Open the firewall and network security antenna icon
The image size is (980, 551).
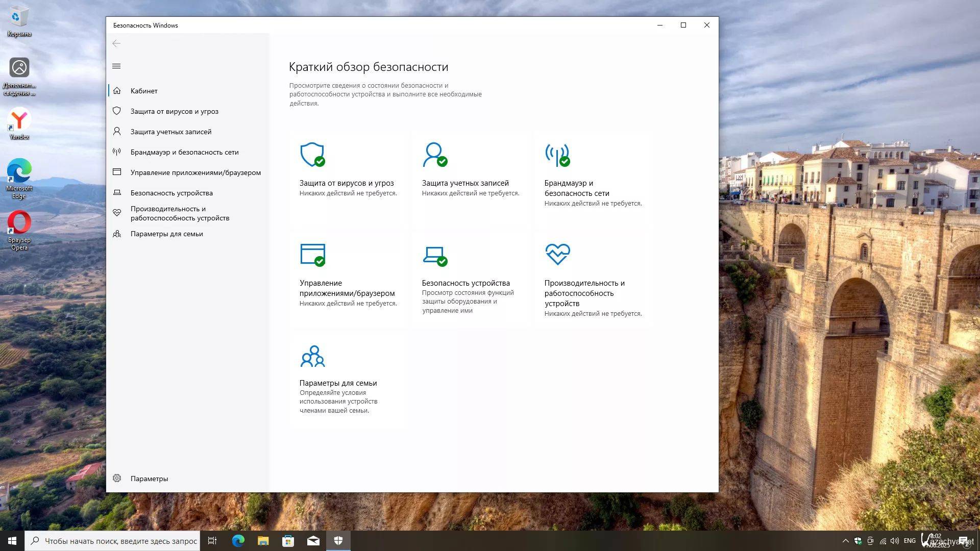[557, 155]
